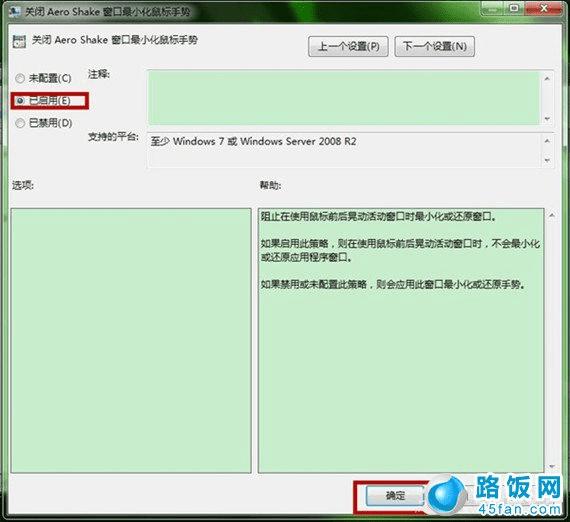Click the policy setting icon beside the heading
The width and height of the screenshot is (570, 522).
[x=19, y=41]
